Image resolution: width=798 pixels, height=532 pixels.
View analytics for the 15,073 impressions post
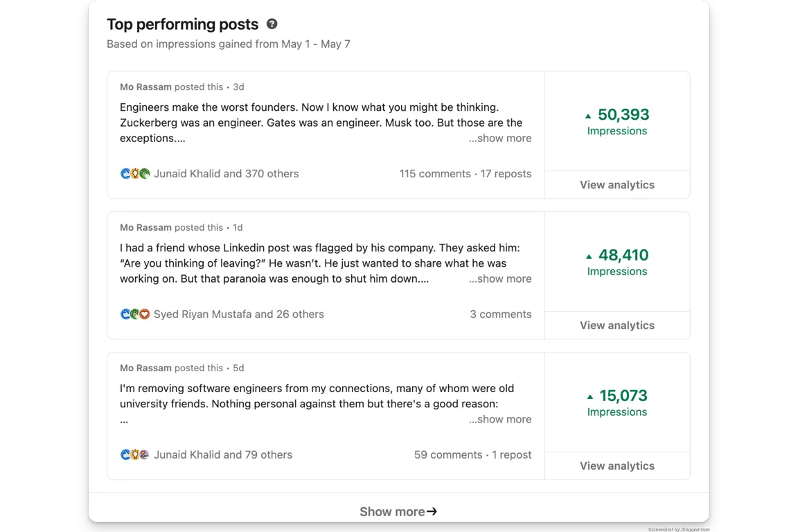(x=617, y=466)
